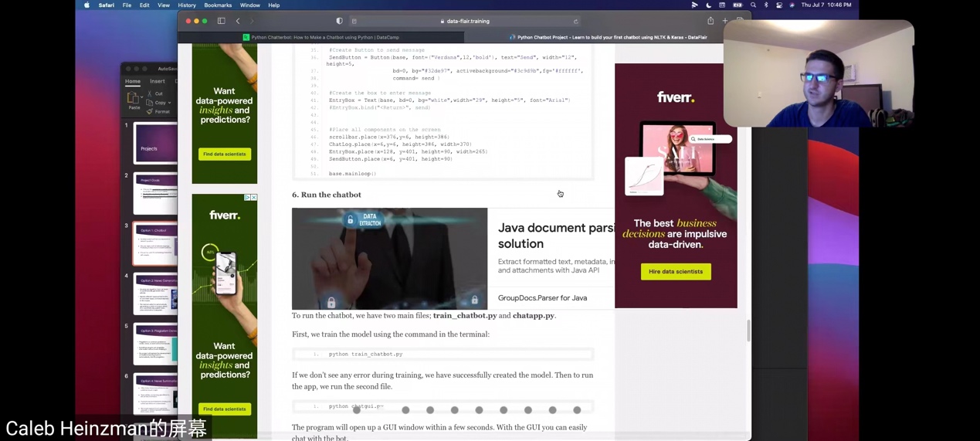Viewport: 980px width, 441px height.
Task: Open the Safari share menu
Action: coord(710,21)
